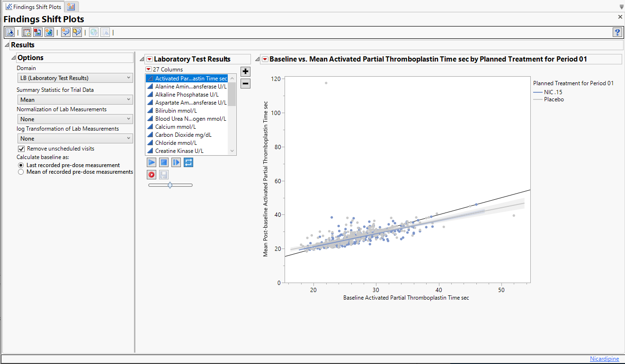Open the Domain dropdown
The width and height of the screenshot is (625, 364).
click(x=75, y=78)
